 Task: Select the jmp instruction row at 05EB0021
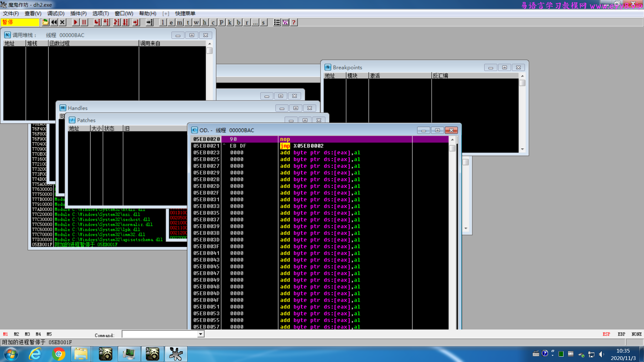click(x=320, y=146)
